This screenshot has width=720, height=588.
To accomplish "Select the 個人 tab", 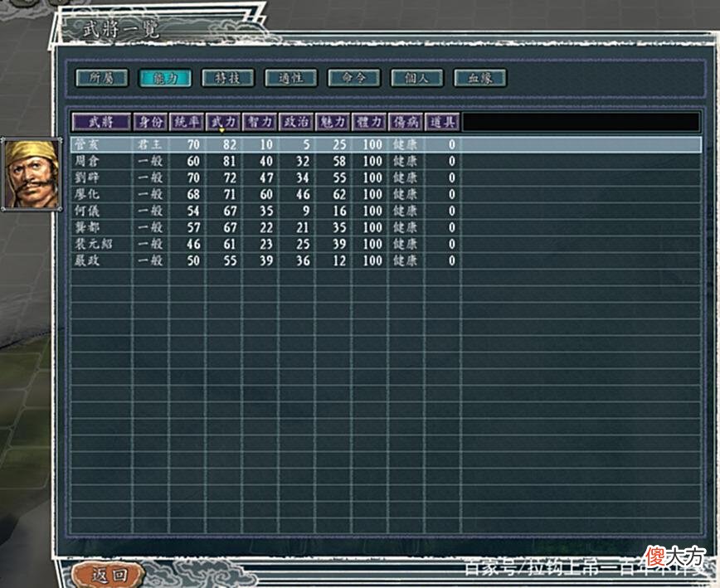I will tap(417, 78).
